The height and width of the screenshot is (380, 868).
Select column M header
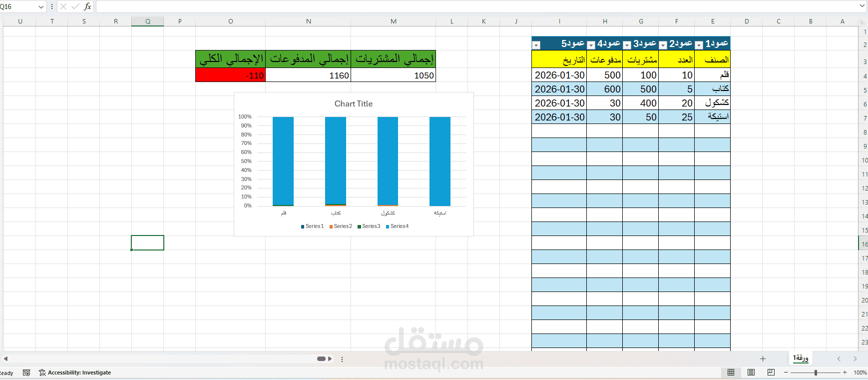[x=394, y=21]
